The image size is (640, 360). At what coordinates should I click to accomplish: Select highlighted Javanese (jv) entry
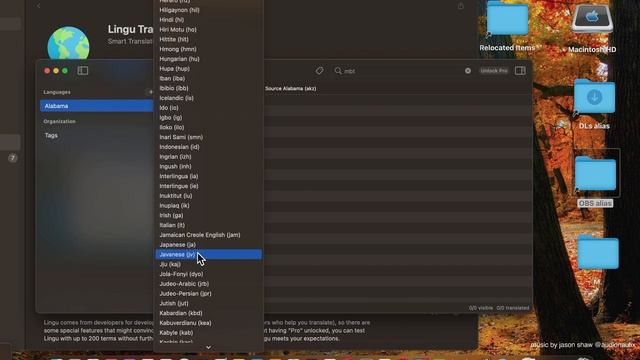coord(208,254)
